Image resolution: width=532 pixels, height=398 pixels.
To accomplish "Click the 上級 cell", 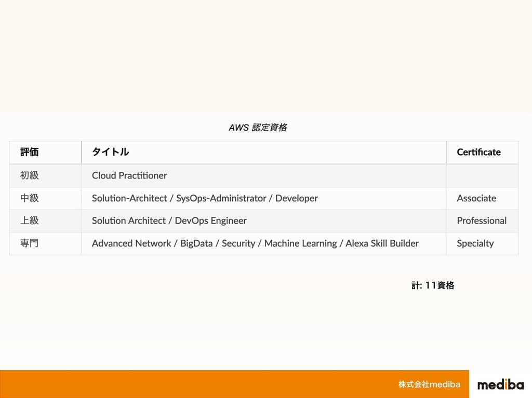I will click(x=46, y=221).
